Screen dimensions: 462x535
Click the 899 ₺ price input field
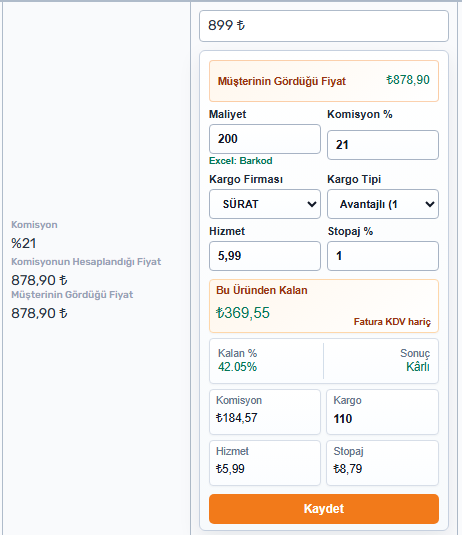[x=324, y=26]
